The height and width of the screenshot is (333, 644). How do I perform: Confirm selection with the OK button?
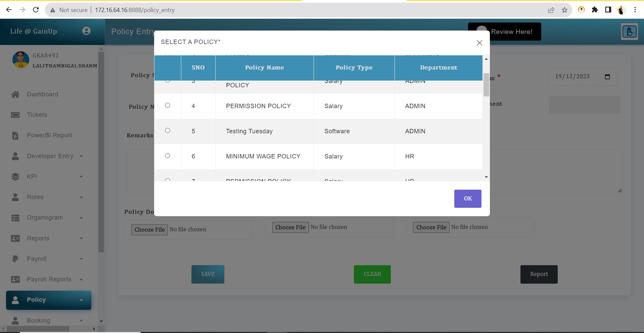coord(467,199)
